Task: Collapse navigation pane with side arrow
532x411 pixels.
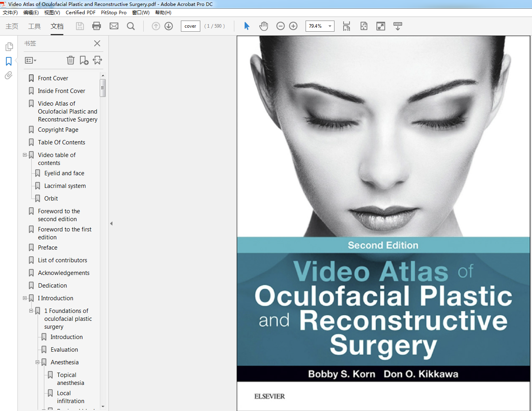Action: tap(111, 223)
